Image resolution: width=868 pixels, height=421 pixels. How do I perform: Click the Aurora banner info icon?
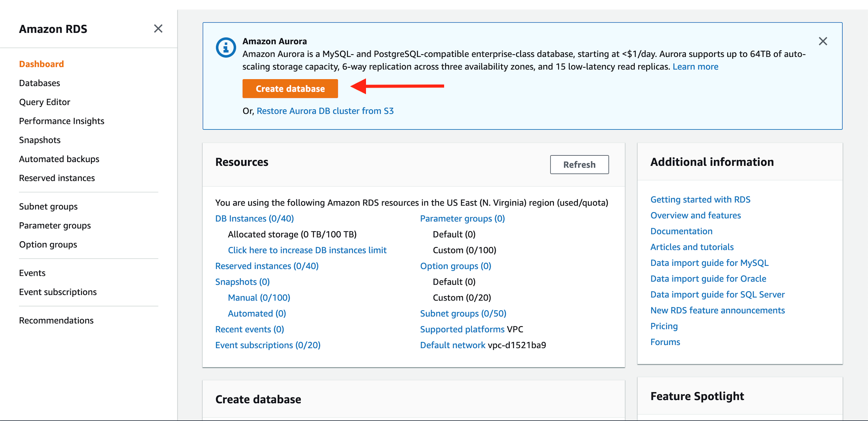(x=226, y=48)
